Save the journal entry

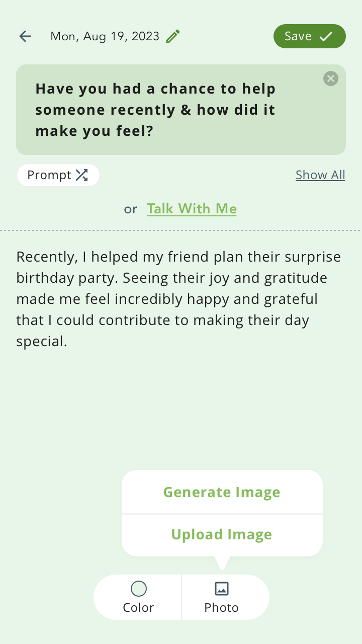click(310, 36)
